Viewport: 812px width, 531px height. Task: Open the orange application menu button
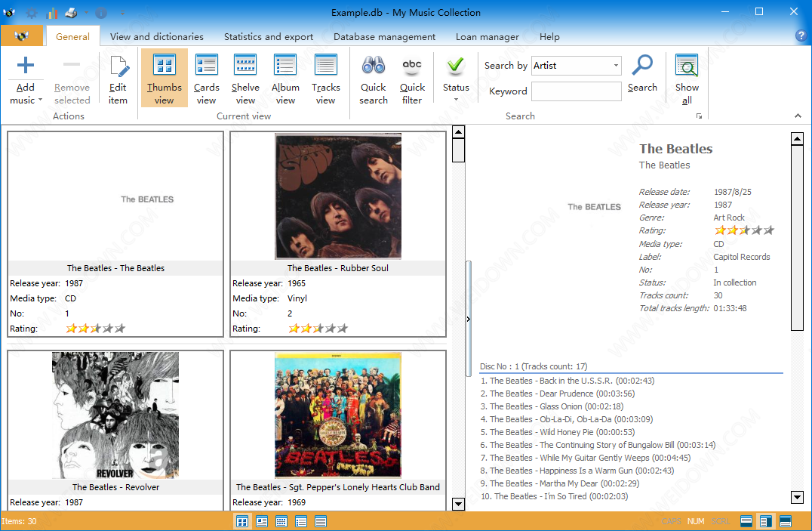(22, 36)
